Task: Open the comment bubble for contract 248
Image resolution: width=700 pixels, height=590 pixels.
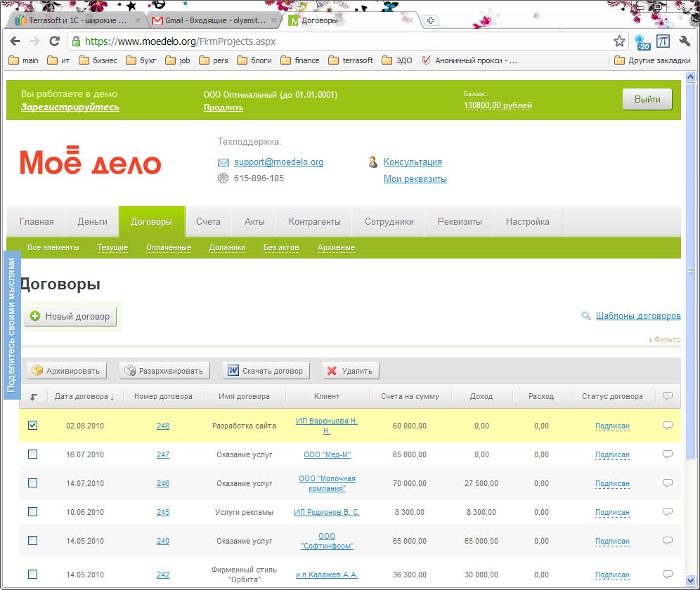Action: [668, 426]
